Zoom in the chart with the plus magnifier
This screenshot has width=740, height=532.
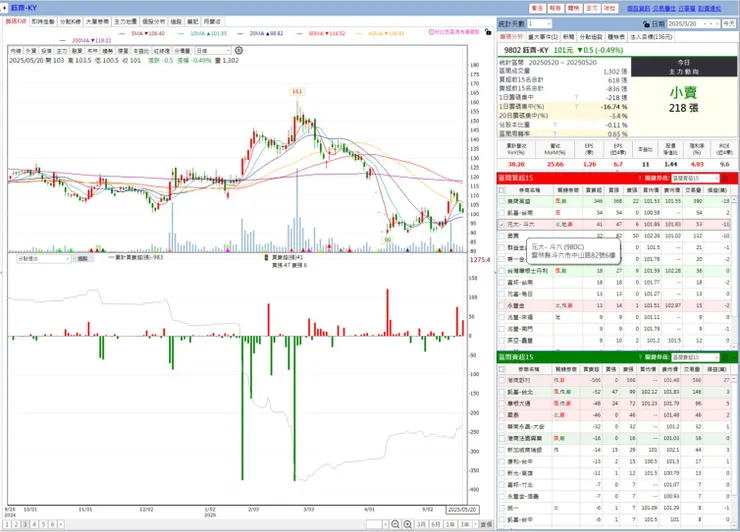[x=407, y=524]
